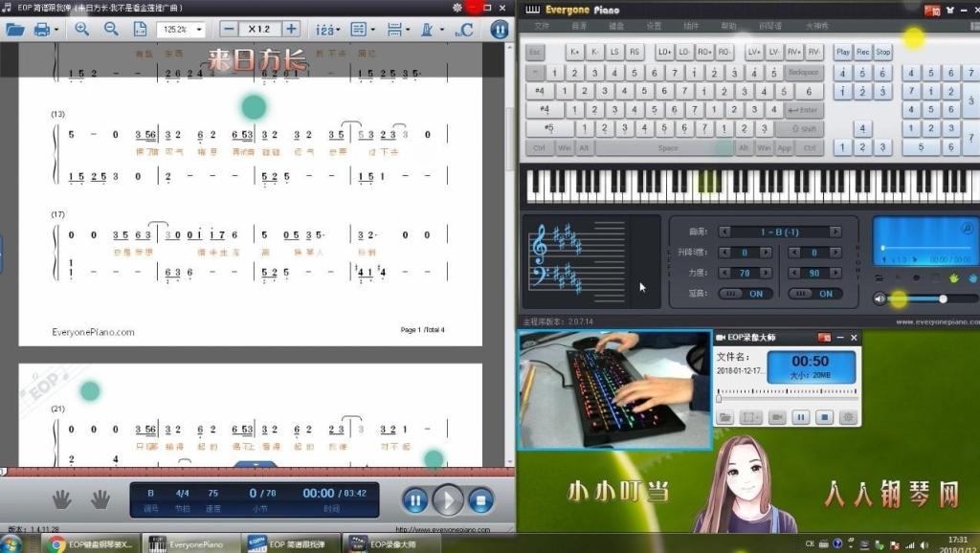
Task: Open the recordings folder in the EOP recorder
Action: pyautogui.click(x=725, y=417)
